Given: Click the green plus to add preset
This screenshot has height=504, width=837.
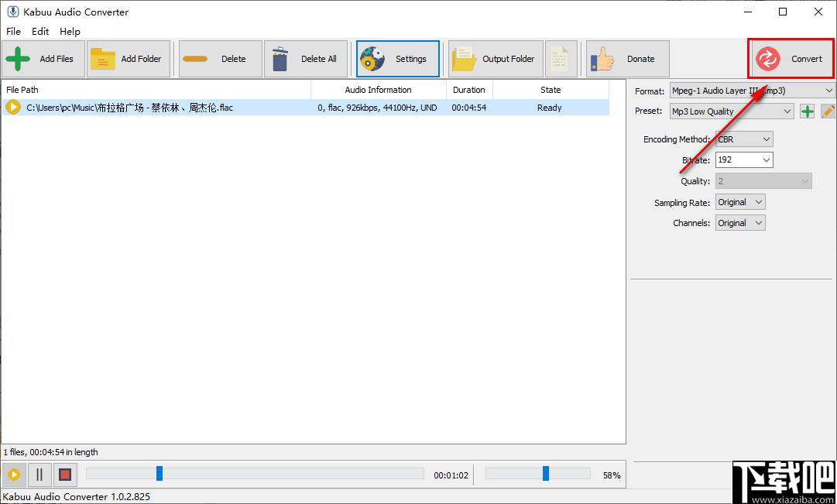Looking at the screenshot, I should tap(807, 111).
